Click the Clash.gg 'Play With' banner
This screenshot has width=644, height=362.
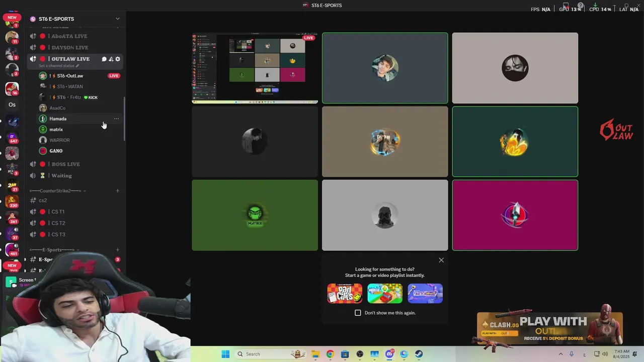click(x=550, y=329)
